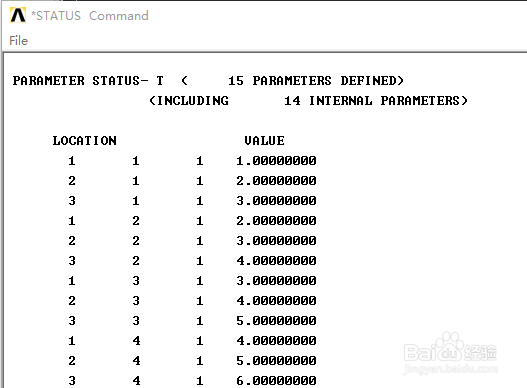Click the 3.00000000 value in location 2 2 1 row
Image resolution: width=527 pixels, height=388 pixels.
tap(276, 241)
